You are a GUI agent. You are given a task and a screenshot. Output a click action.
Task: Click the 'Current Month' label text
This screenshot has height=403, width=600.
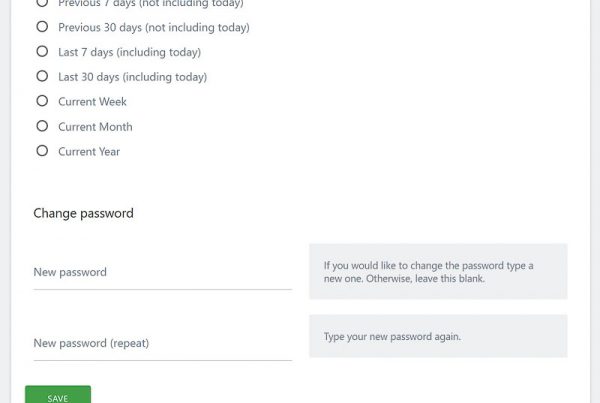pyautogui.click(x=95, y=127)
